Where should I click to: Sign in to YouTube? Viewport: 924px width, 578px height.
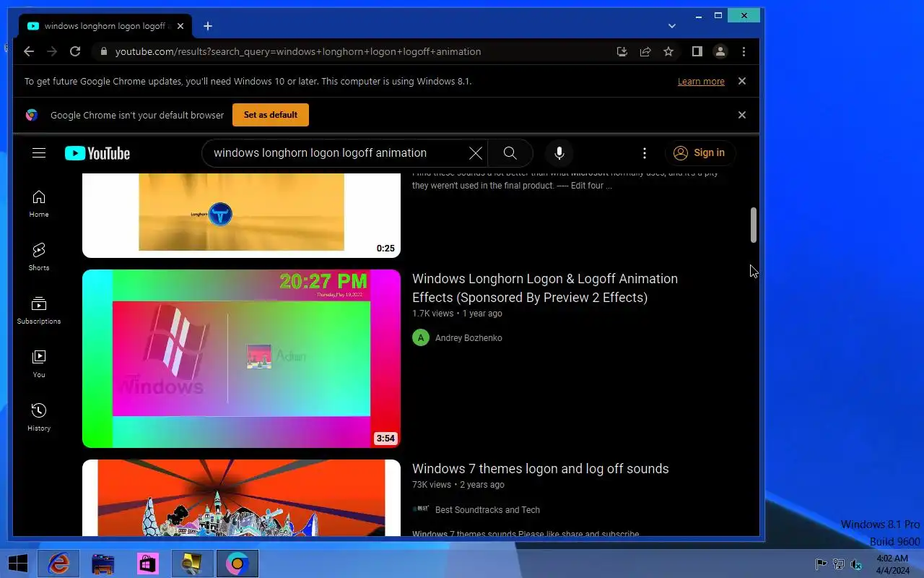[699, 152]
